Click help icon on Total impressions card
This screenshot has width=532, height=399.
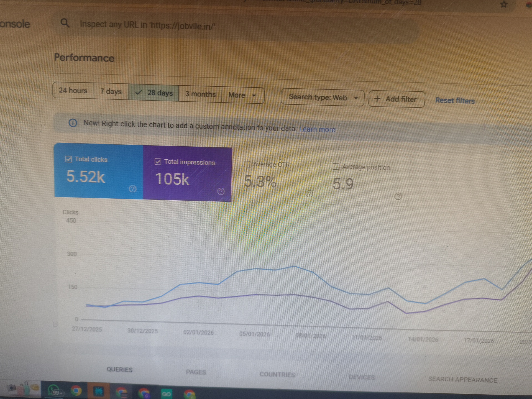tap(221, 191)
